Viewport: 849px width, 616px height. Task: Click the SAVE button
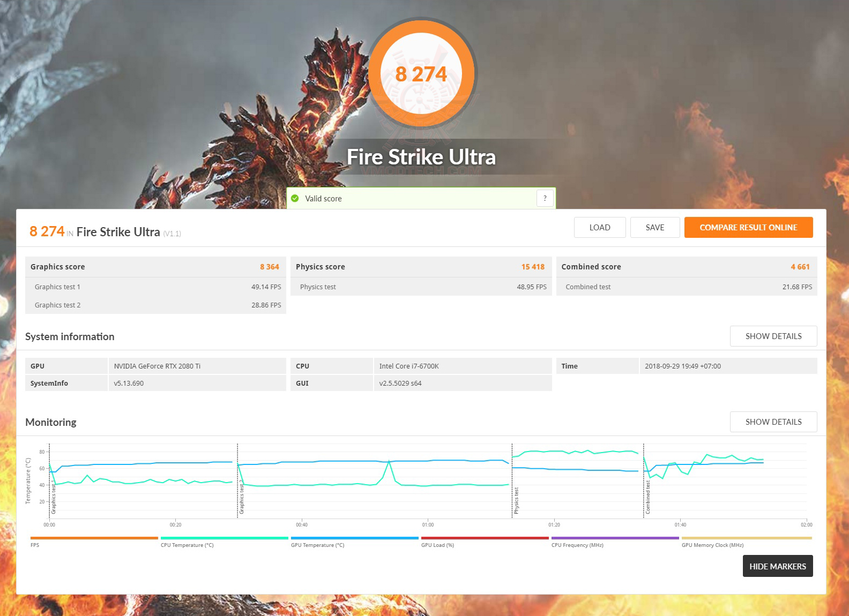(655, 227)
